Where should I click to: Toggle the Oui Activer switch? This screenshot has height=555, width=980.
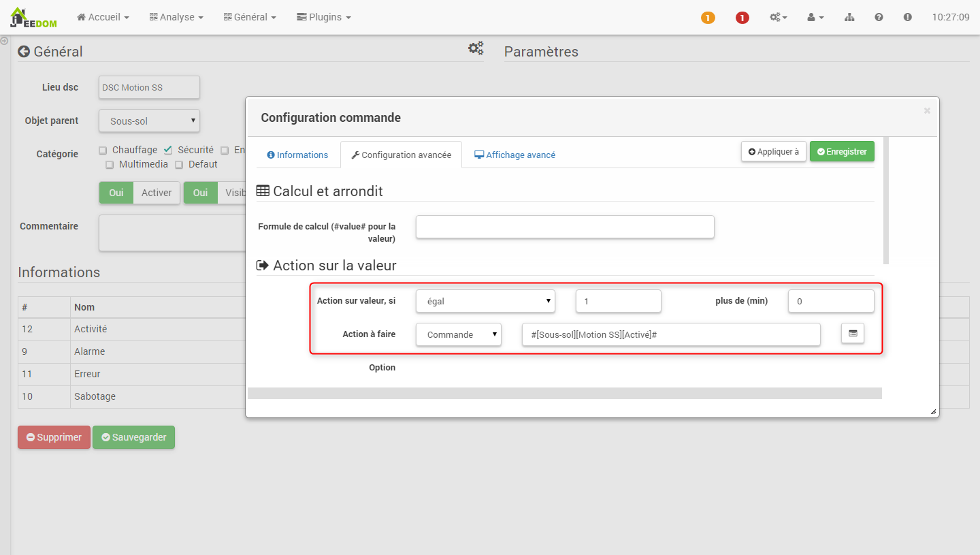point(140,193)
